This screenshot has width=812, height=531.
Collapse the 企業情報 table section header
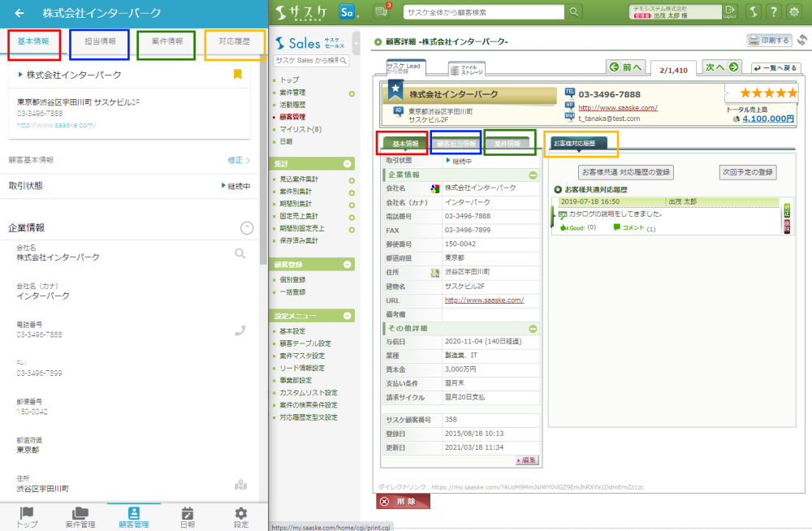pos(533,175)
